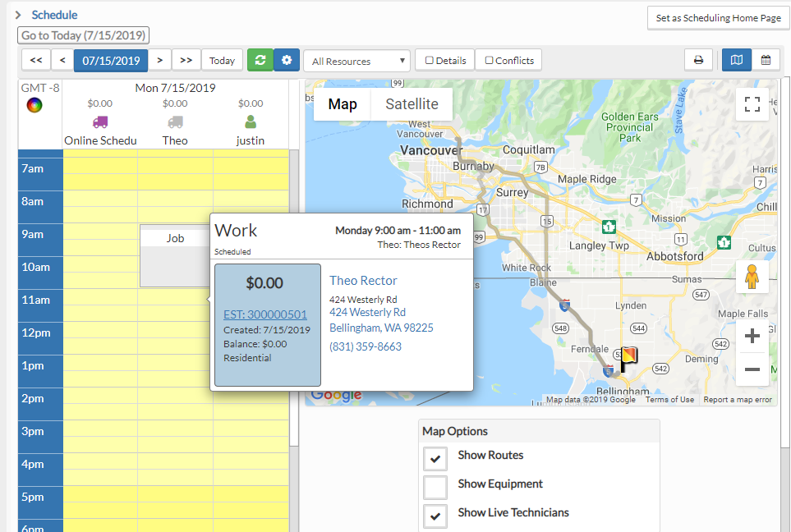Select the refresh schedule icon
This screenshot has width=791, height=532.
coord(260,59)
